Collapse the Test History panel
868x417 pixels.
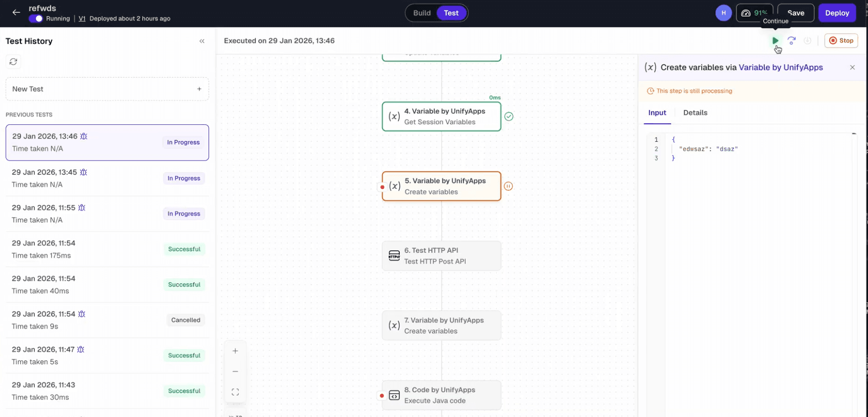[202, 41]
